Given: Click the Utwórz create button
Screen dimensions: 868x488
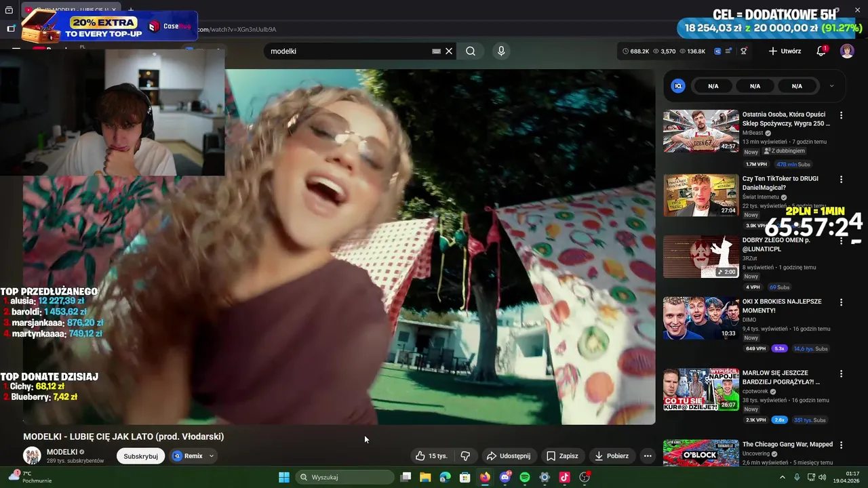Looking at the screenshot, I should (785, 51).
